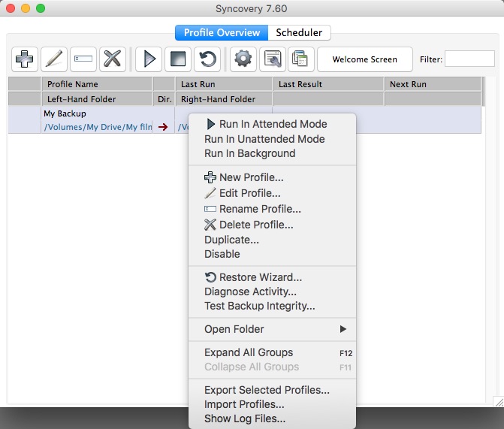Choose Run In Unattended Mode

(x=272, y=139)
